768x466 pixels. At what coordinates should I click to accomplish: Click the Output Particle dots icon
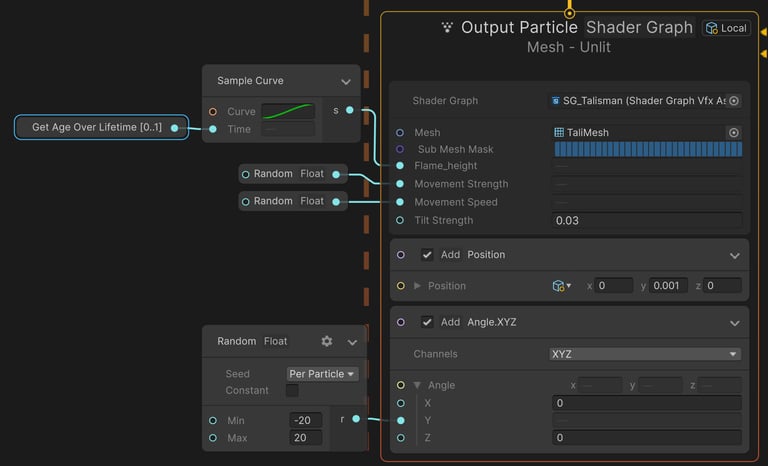447,28
